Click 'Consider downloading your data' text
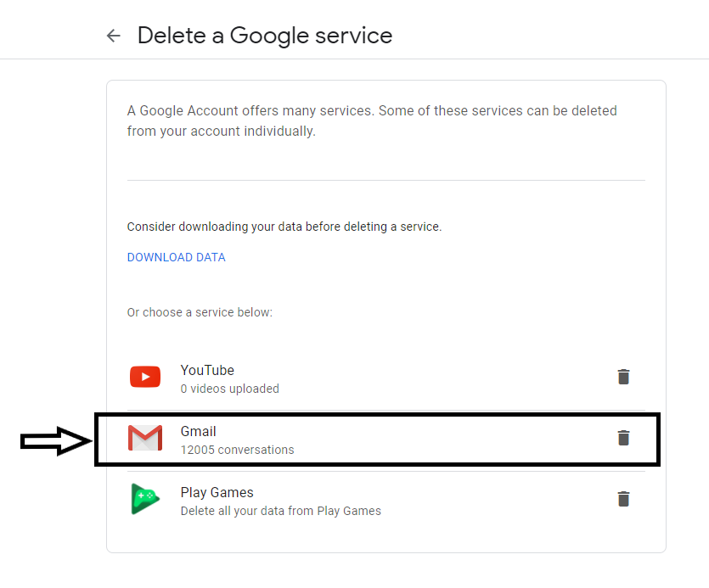This screenshot has width=709, height=588. [x=284, y=227]
